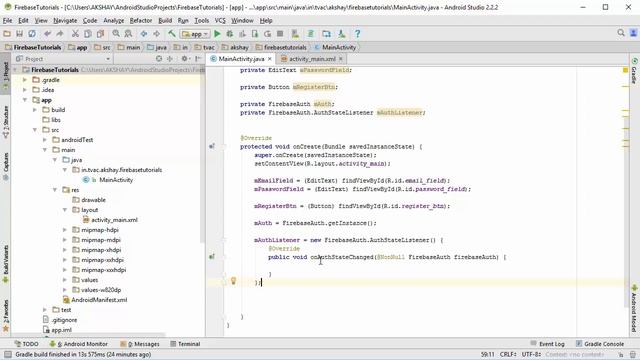Click the Open folder toolbar icon
This screenshot has height=360, width=640.
[x=7, y=34]
